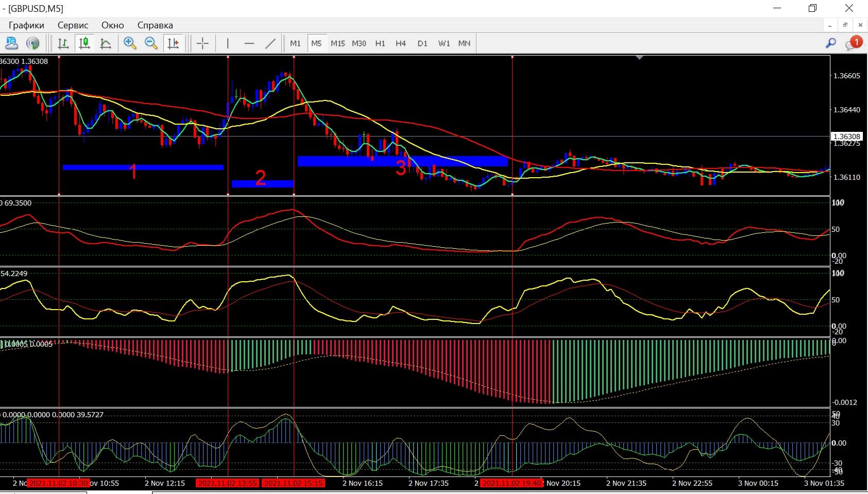
Task: Click price scale value 1.36605
Action: point(847,76)
